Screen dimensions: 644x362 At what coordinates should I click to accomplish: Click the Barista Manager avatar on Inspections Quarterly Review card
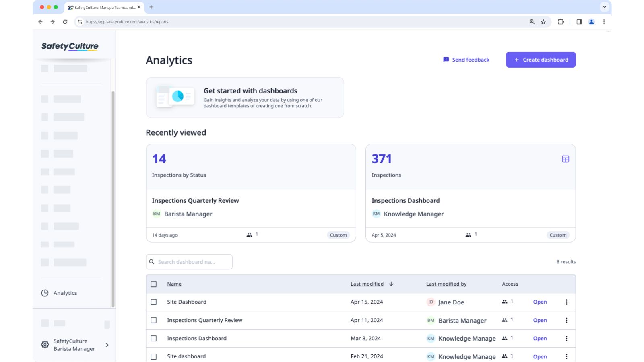(157, 214)
